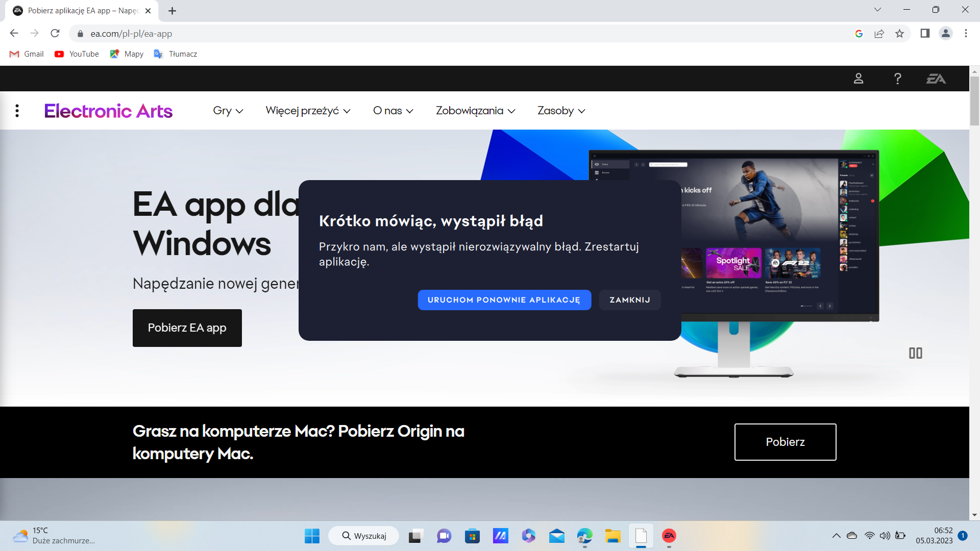980x551 pixels.
Task: Bookmark this page with the star icon
Action: click(x=899, y=34)
